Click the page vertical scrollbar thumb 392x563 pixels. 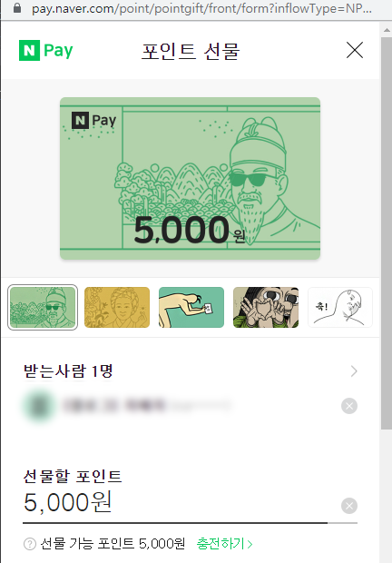click(x=387, y=232)
